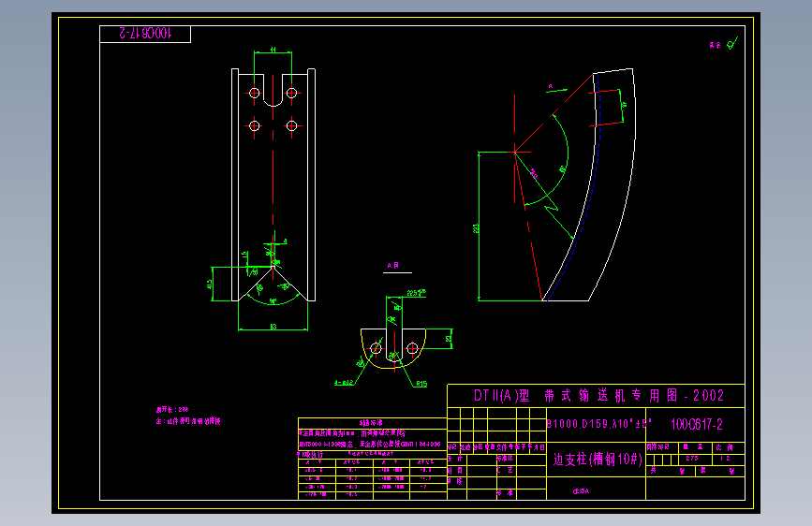
Task: Select spec text 'B1000,D159,λ10°±5°'
Action: [599, 423]
